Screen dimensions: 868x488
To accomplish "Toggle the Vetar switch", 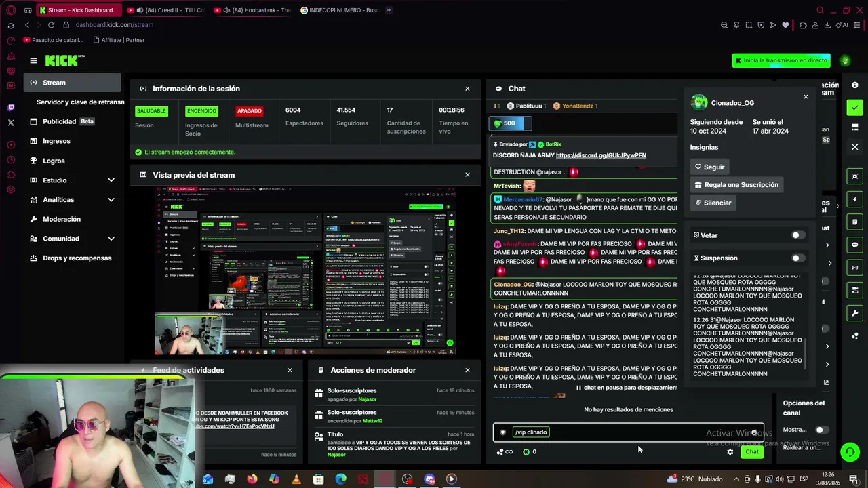I will (798, 235).
